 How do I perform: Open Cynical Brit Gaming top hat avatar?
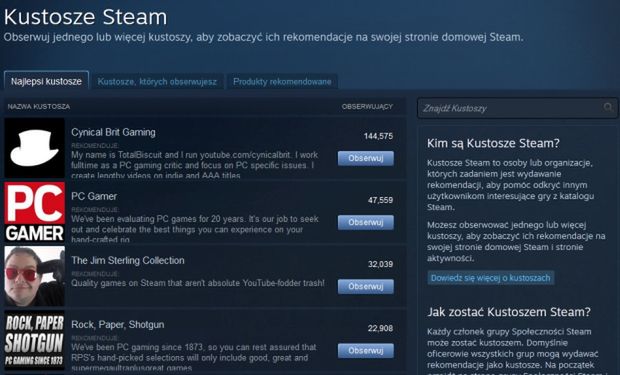[34, 148]
